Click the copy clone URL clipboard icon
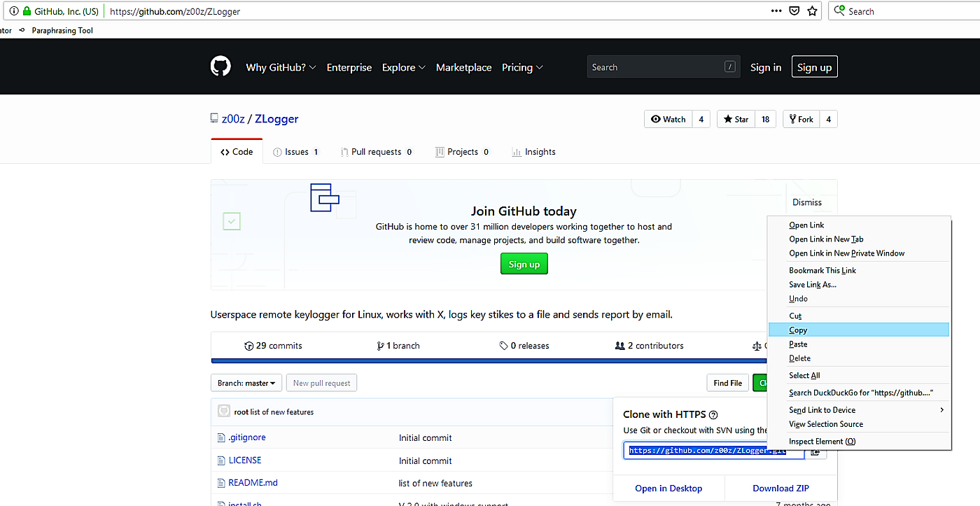Viewport: 980px width, 506px height. pyautogui.click(x=815, y=451)
